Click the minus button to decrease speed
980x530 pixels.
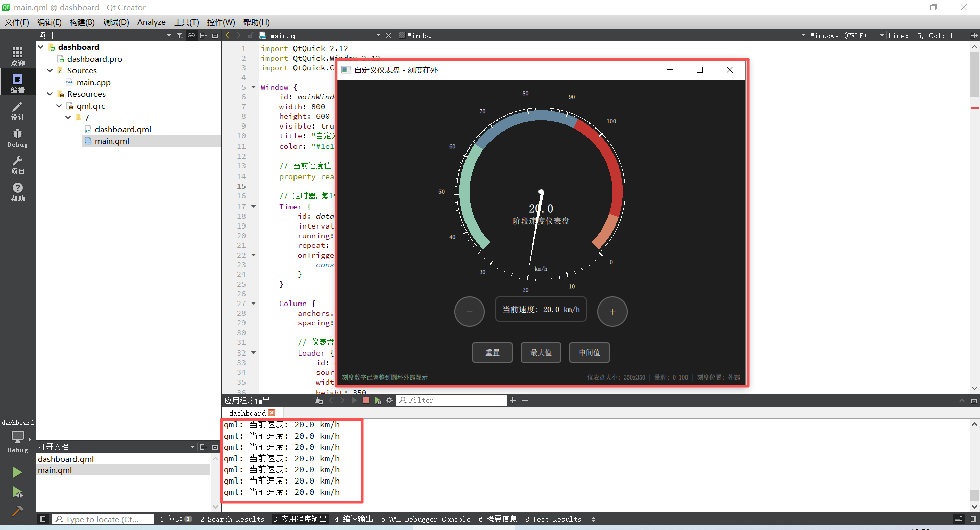pyautogui.click(x=470, y=312)
